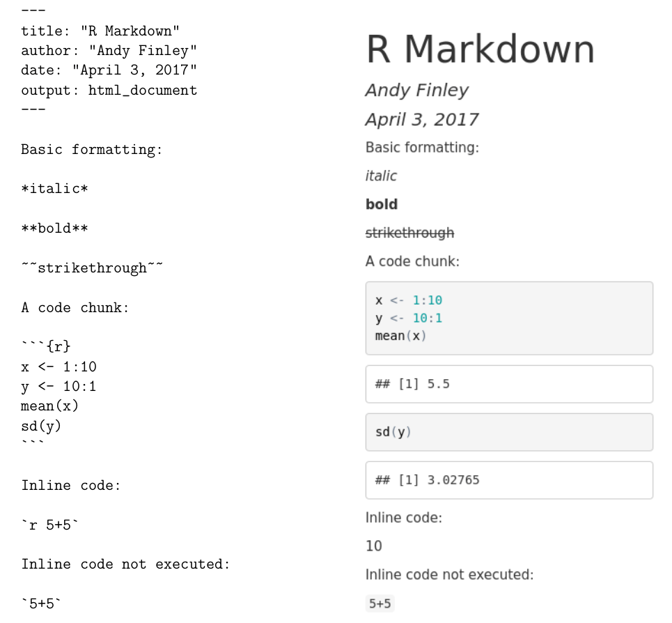Click the date "April 3, 2017"

pos(421,119)
